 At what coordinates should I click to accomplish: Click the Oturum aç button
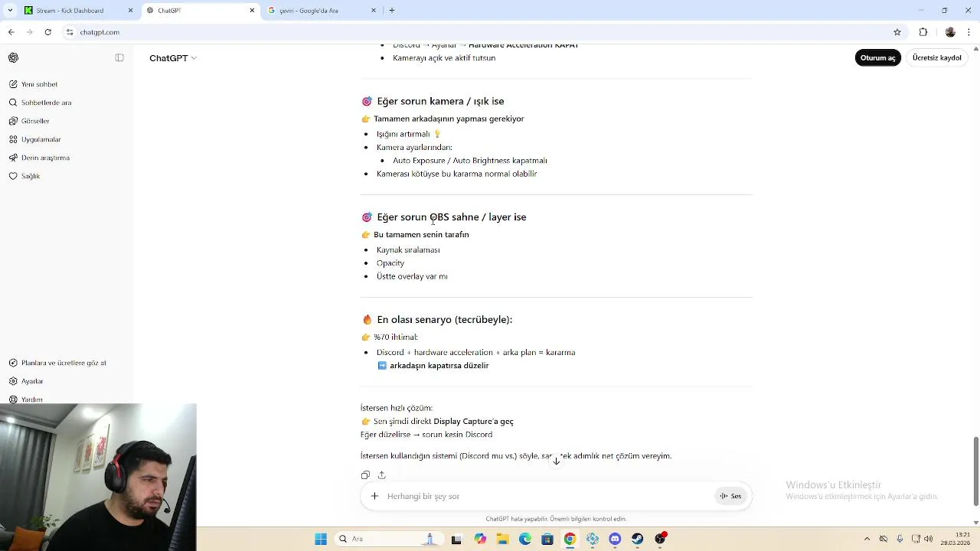point(877,58)
